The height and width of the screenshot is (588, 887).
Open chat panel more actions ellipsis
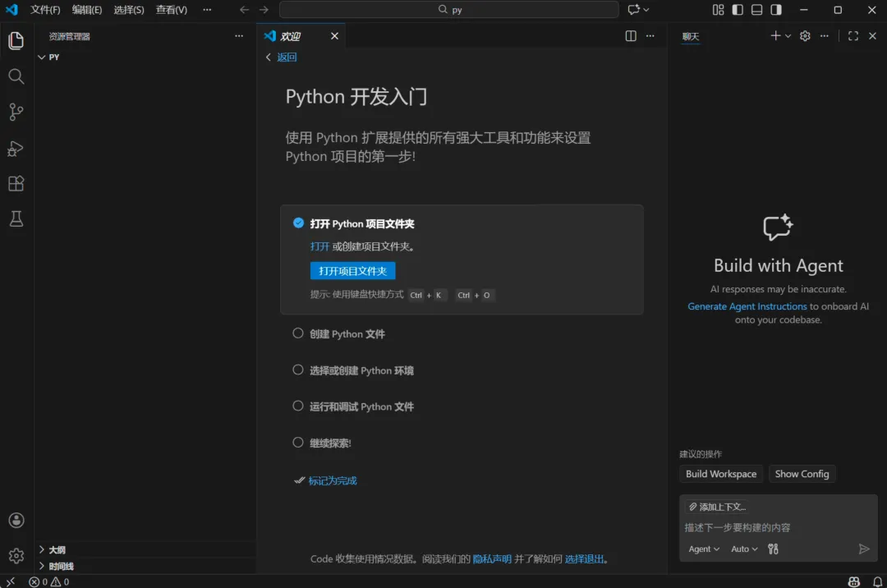point(825,35)
